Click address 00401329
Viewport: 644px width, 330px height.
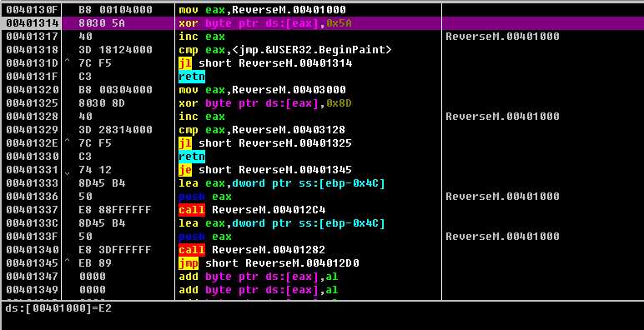[33, 130]
